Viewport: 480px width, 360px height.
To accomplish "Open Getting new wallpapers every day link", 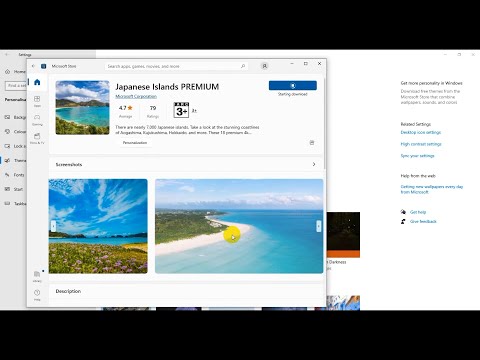I will tap(432, 189).
